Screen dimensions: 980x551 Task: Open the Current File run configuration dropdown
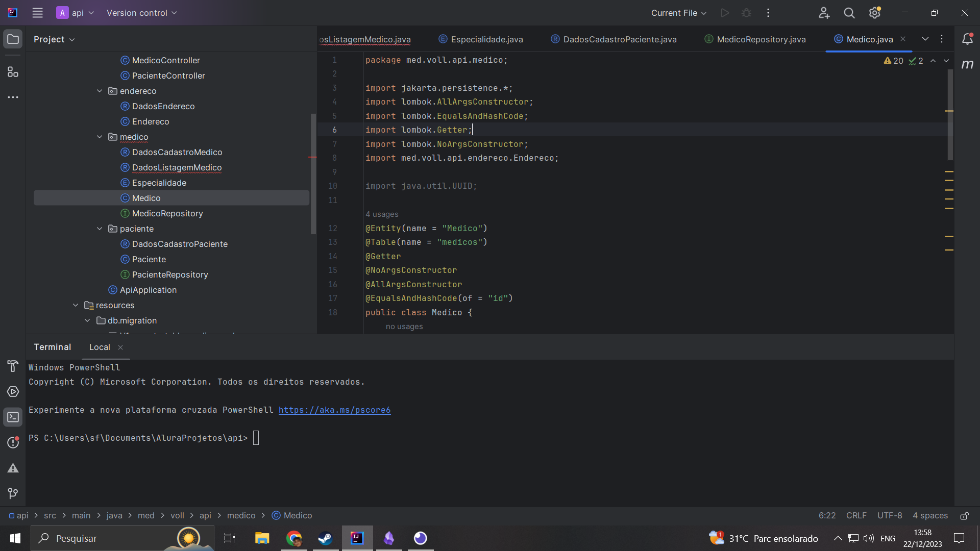coord(679,13)
